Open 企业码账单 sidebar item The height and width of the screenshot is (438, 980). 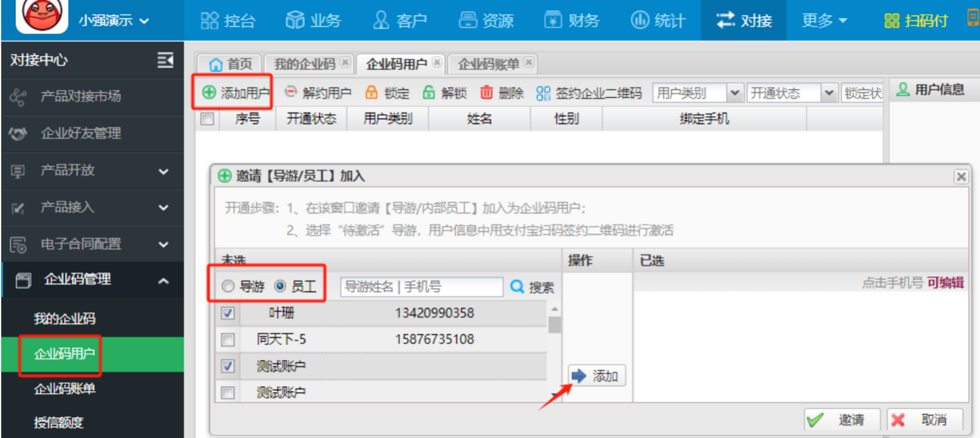[64, 389]
